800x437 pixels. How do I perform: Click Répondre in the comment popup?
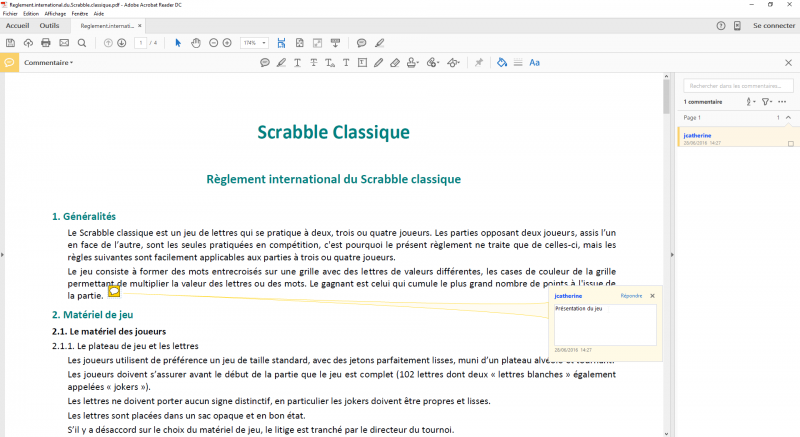click(x=630, y=296)
